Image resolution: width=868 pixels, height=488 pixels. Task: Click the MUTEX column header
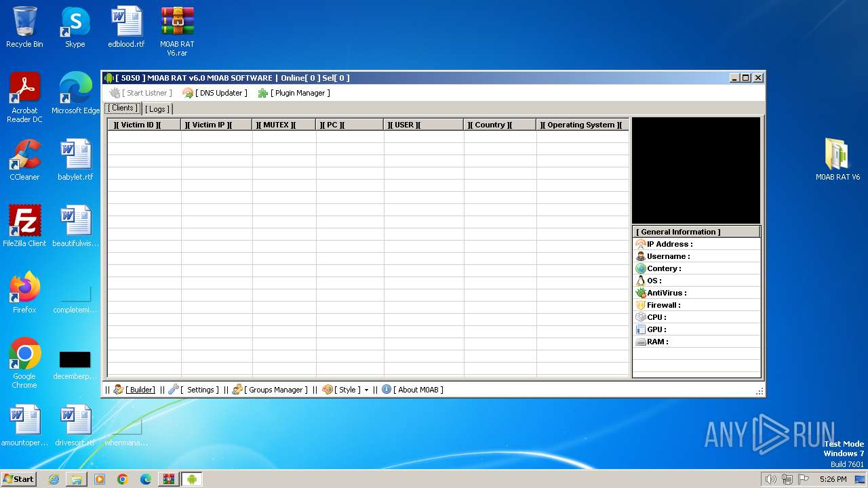tap(283, 125)
